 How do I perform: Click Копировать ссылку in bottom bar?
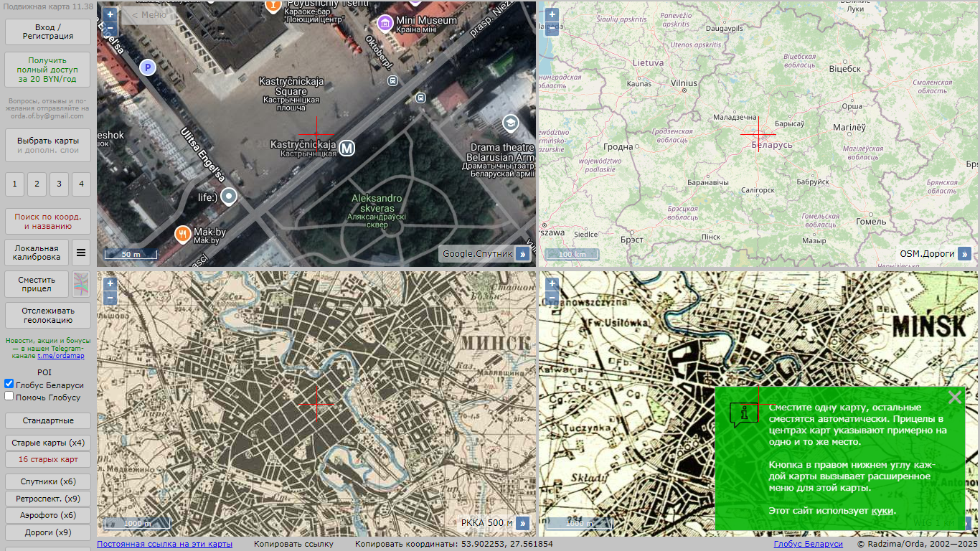point(293,544)
